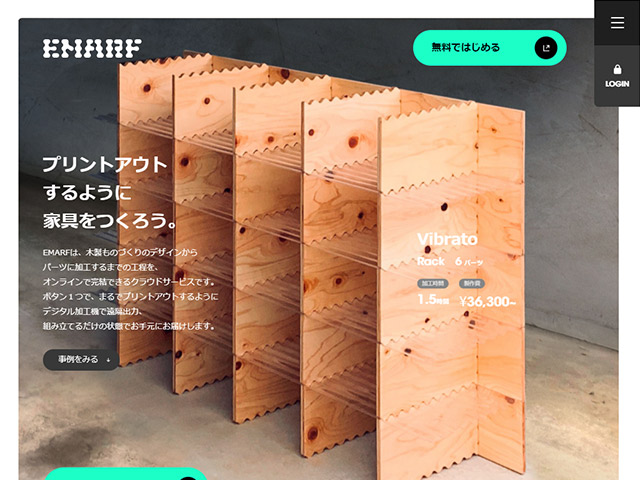The image size is (640, 480).
Task: Click the EMARFは description paragraph
Action: coord(130,289)
